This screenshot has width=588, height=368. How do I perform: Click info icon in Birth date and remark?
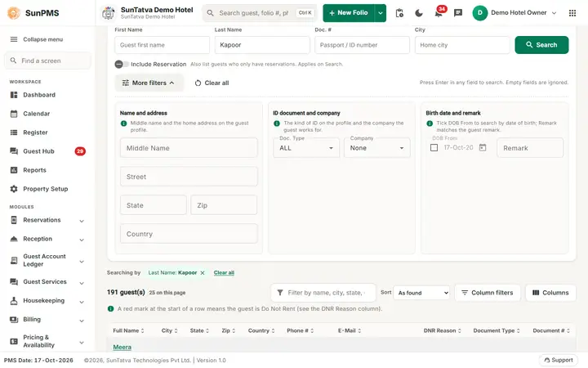430,123
